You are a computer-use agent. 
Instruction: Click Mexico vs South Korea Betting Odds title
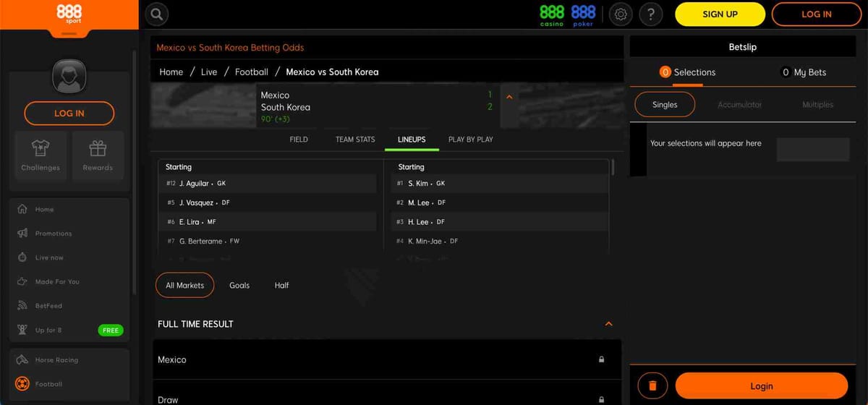[230, 48]
